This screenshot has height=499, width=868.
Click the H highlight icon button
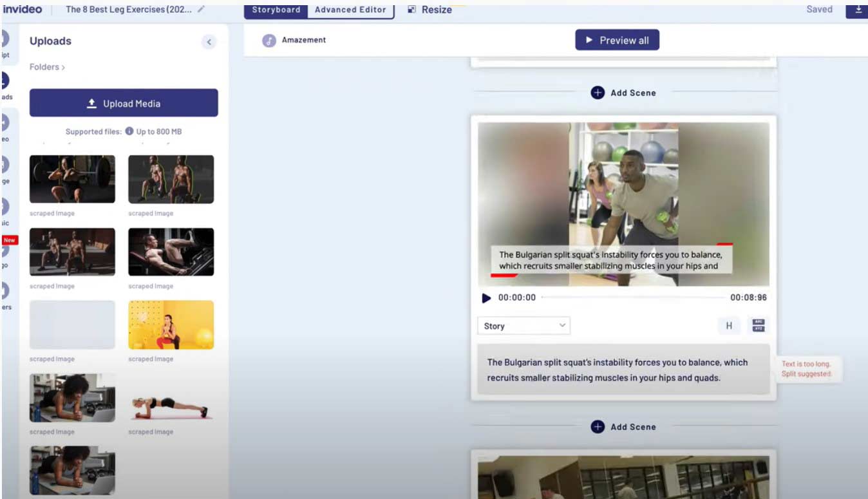[x=729, y=326]
